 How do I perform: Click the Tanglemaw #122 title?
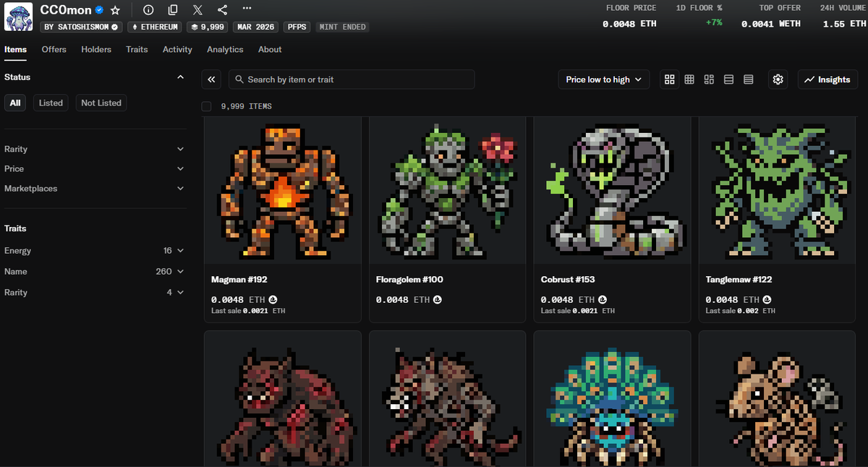pos(740,279)
